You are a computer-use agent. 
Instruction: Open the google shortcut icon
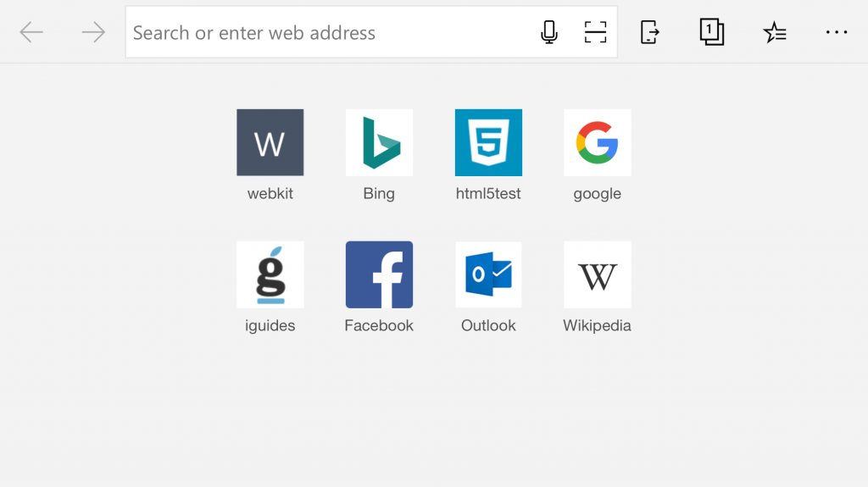click(598, 142)
